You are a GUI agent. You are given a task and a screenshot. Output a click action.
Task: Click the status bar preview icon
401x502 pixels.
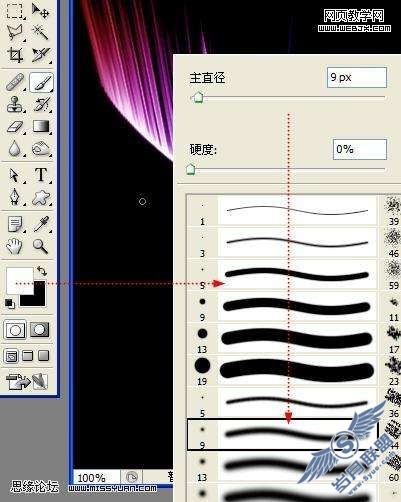point(132,477)
